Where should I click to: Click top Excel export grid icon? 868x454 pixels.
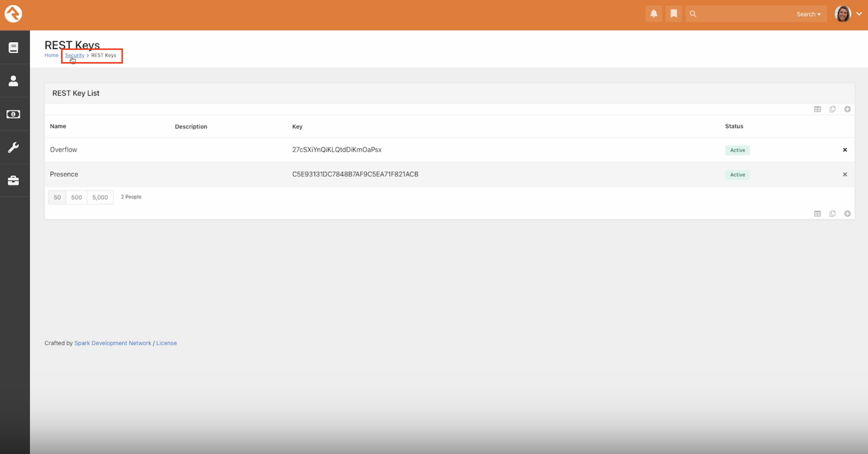(817, 109)
